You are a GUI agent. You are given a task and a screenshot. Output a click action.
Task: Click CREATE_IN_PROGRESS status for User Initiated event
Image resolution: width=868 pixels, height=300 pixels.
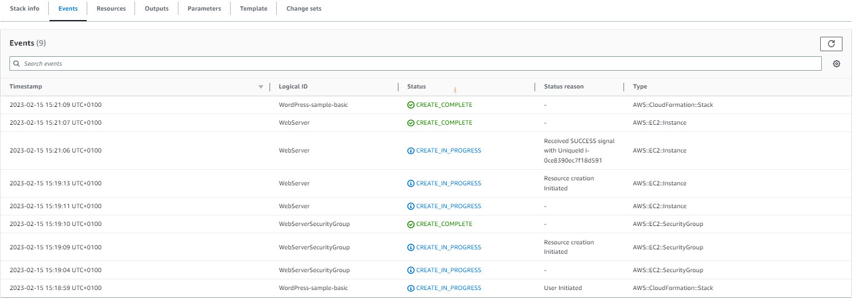(x=448, y=288)
